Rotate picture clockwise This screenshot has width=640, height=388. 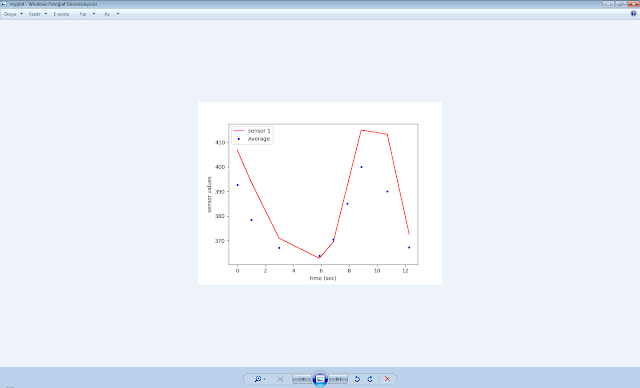(370, 379)
